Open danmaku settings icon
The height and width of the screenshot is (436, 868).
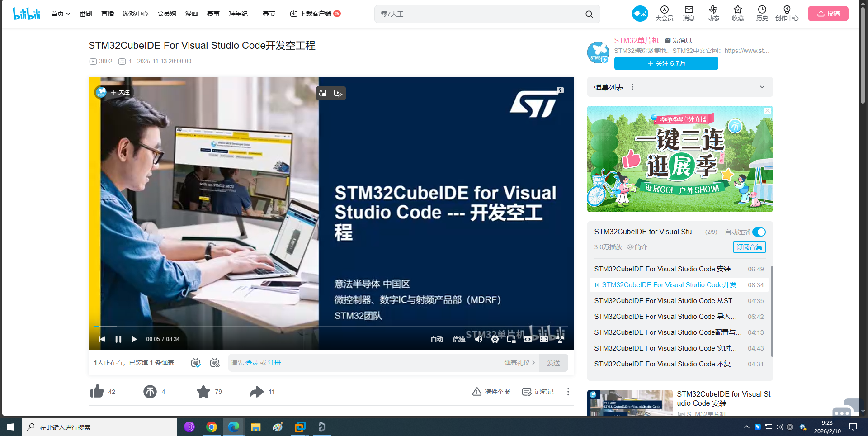[x=215, y=363]
